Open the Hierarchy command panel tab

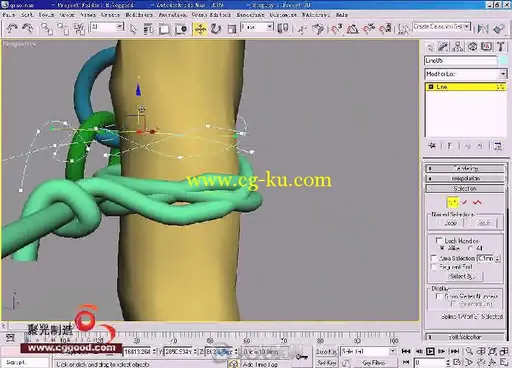point(458,47)
